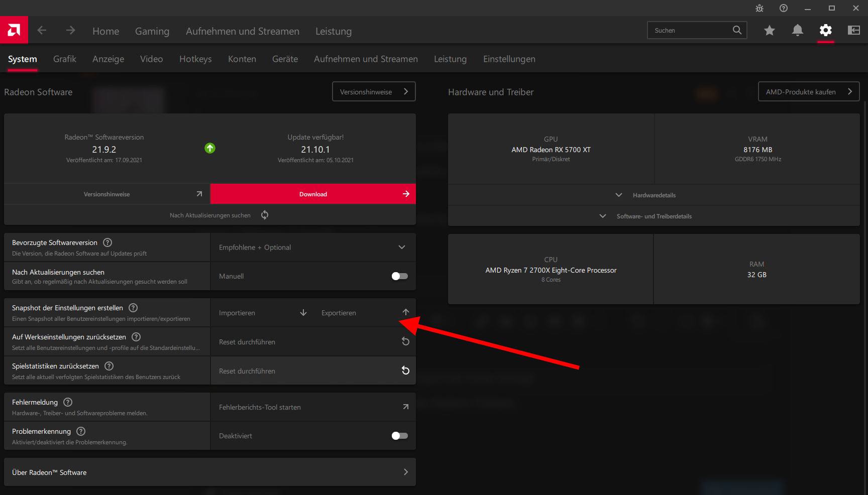Click the red Download button

313,194
